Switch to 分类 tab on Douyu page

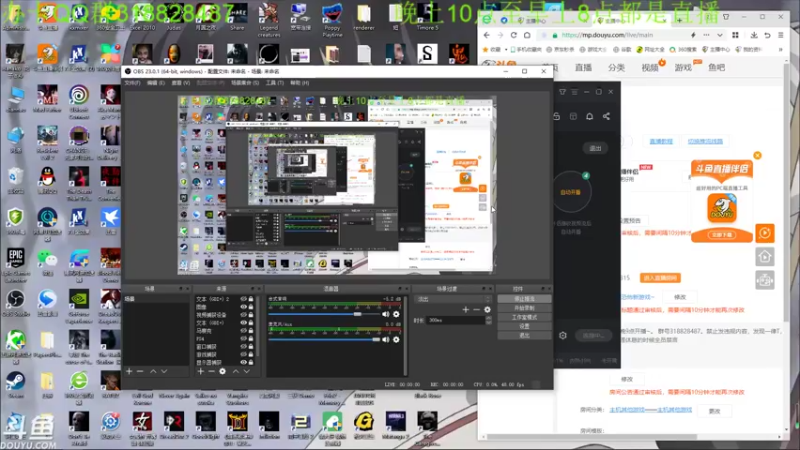[x=616, y=67]
